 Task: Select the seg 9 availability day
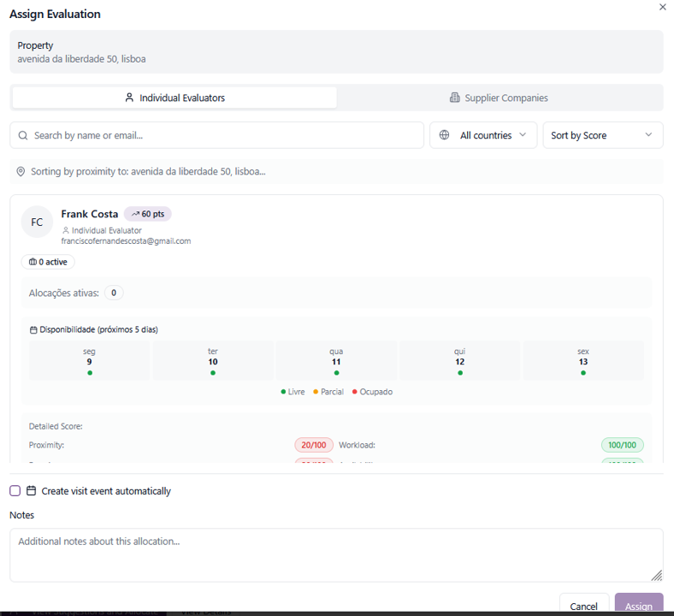point(89,360)
